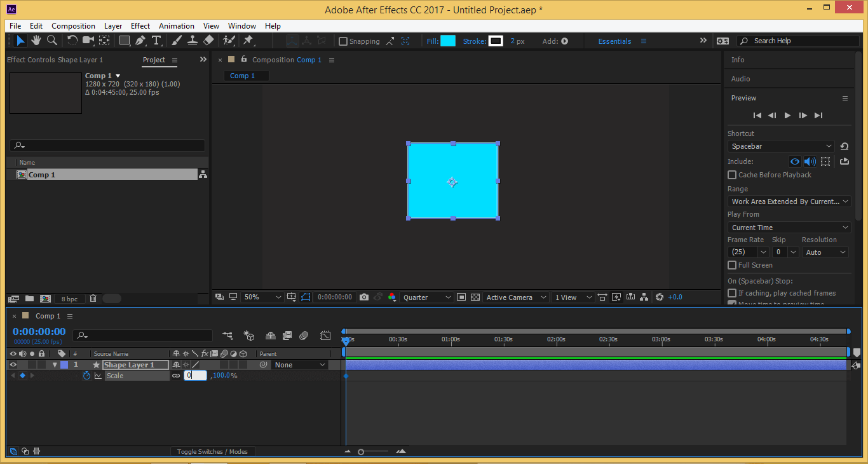Open the Quarter resolution dropdown
The image size is (868, 464).
426,297
